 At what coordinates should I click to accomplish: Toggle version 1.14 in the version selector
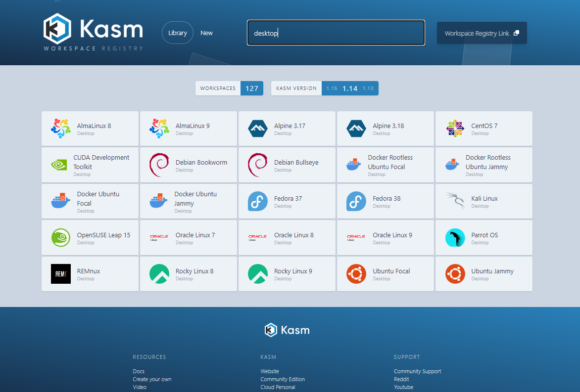pos(350,88)
